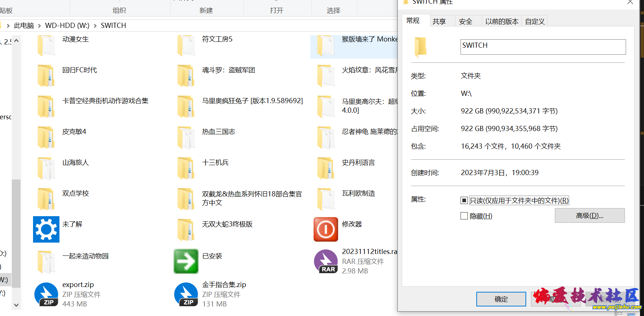Select the 443 MB size text

74,304
